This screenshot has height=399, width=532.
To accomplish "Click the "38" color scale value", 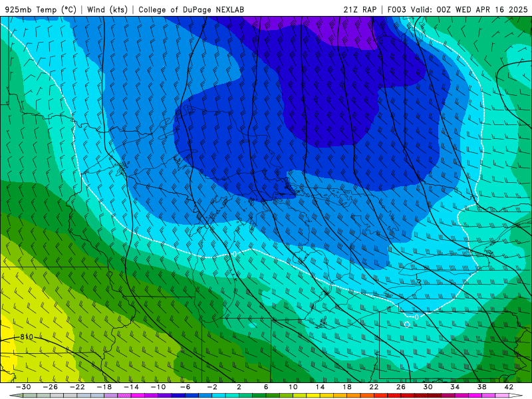I will point(481,387).
